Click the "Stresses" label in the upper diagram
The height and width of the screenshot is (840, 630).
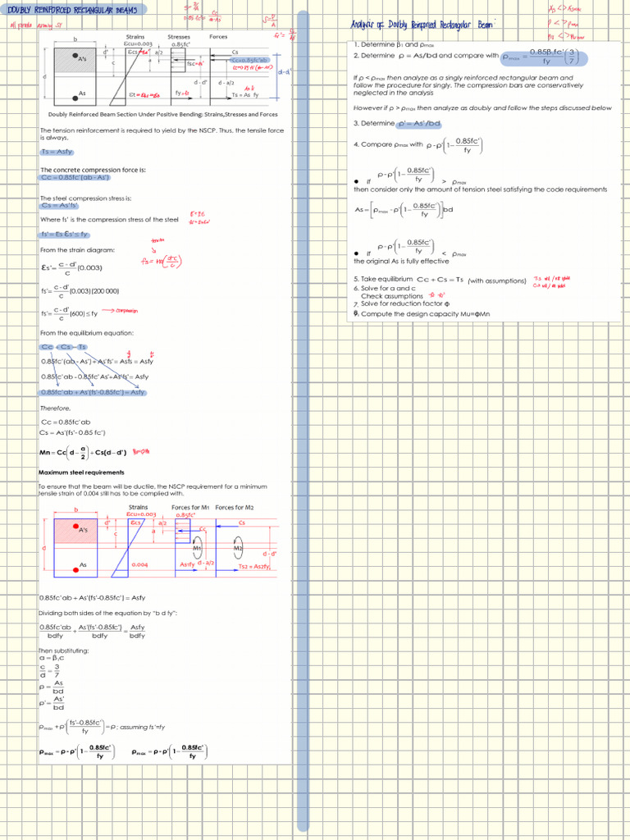point(178,37)
